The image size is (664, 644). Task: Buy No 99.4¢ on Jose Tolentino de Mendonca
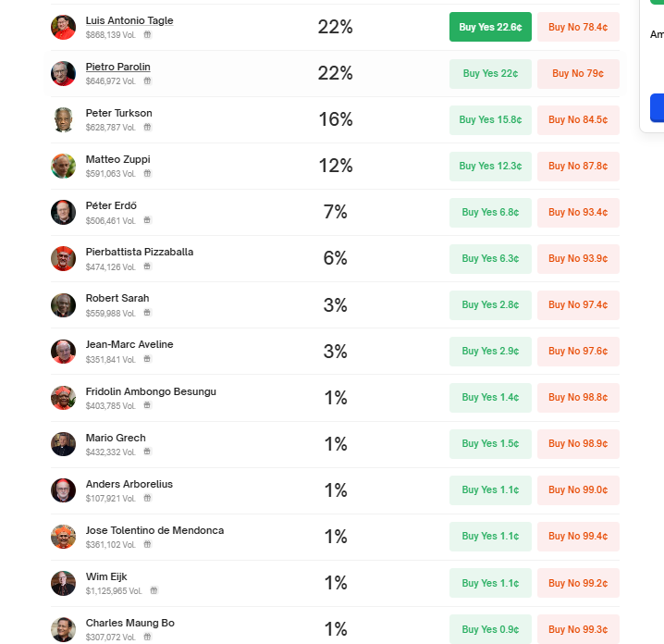pyautogui.click(x=578, y=537)
